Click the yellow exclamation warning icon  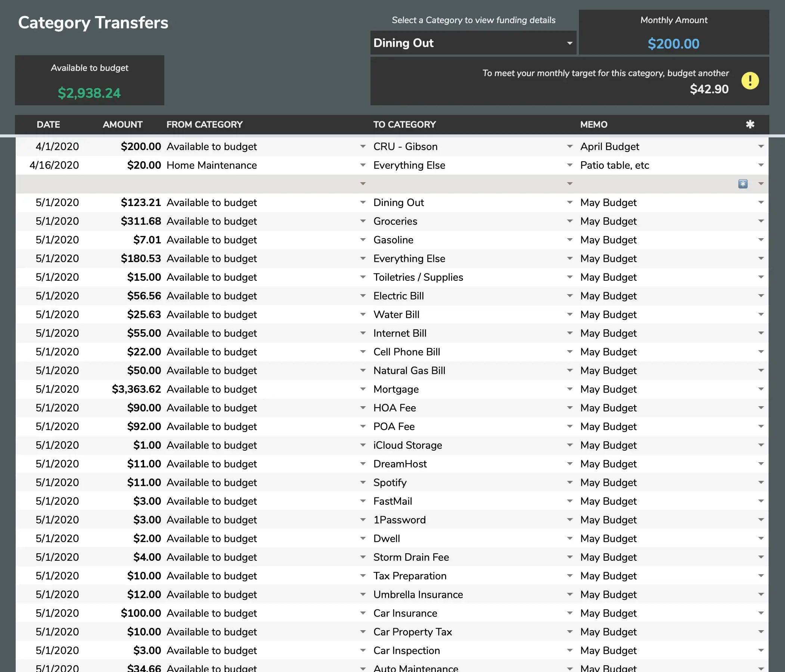click(750, 81)
